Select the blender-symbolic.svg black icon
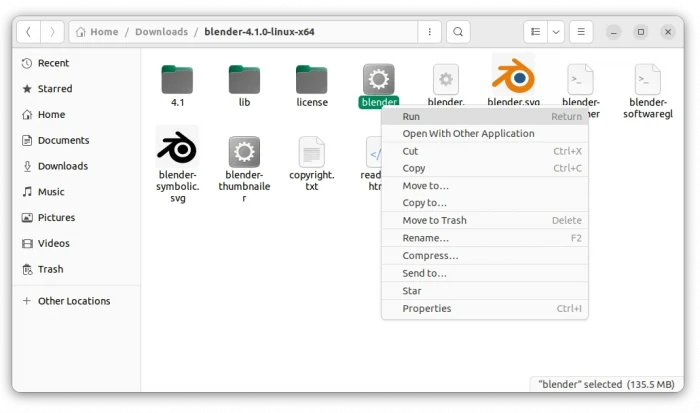700x413 pixels. click(x=178, y=150)
